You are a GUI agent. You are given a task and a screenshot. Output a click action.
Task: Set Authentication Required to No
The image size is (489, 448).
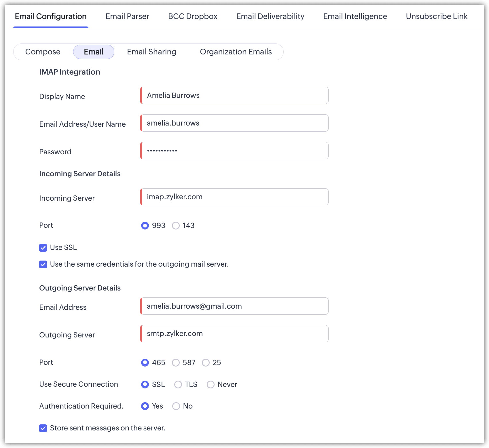click(x=176, y=406)
